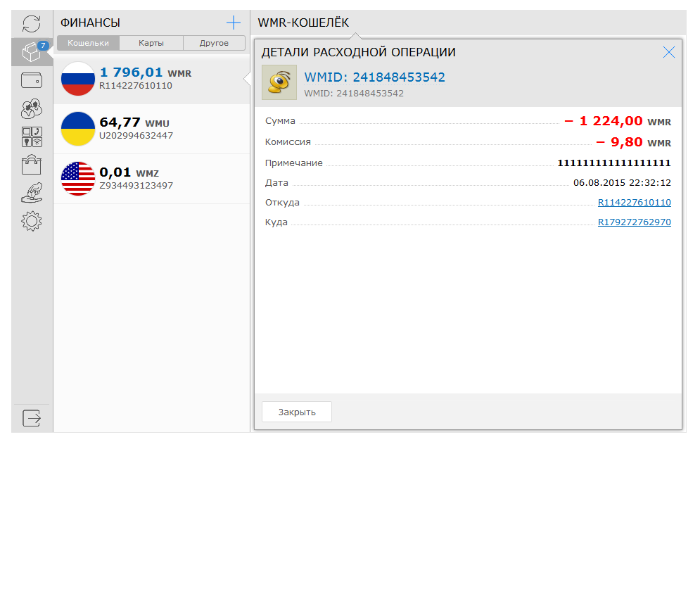Viewport: 700px width, 594px height.
Task: Click the Дата label
Action: click(276, 183)
